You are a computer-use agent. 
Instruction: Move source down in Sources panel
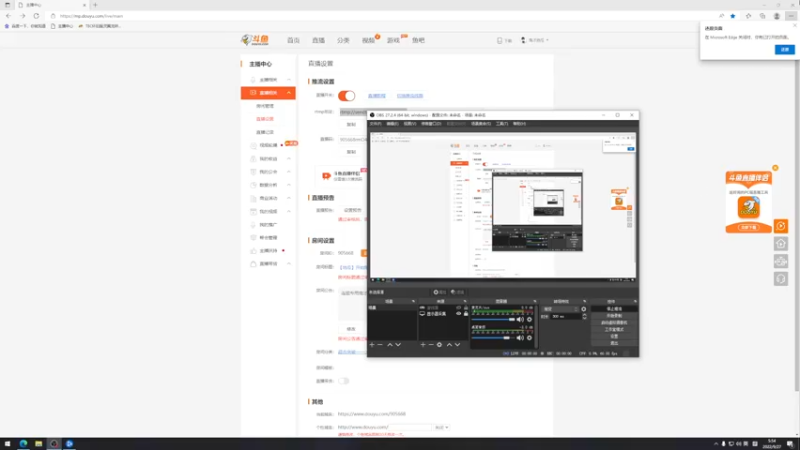point(458,345)
